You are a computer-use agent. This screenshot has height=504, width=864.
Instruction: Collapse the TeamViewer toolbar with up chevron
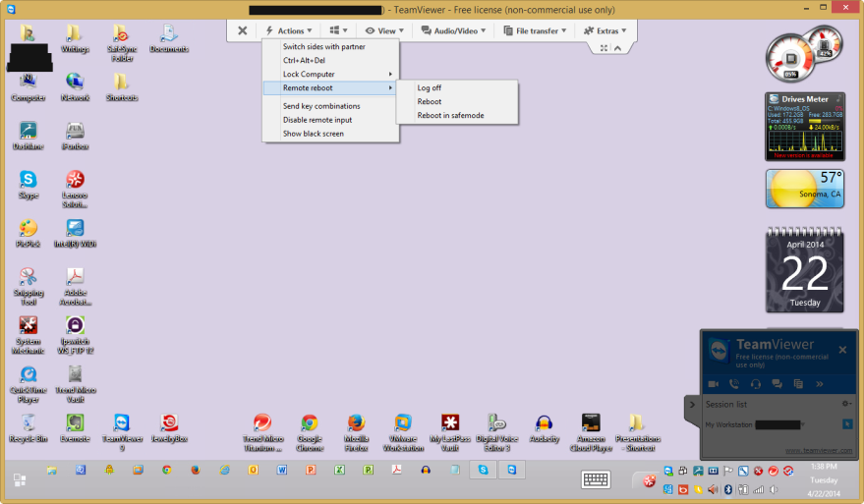(618, 47)
